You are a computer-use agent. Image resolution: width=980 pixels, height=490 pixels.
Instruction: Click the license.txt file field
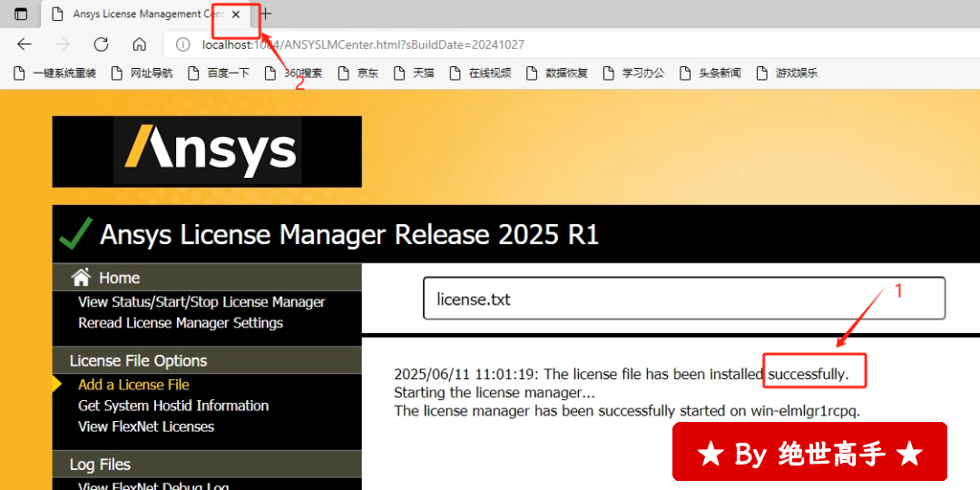pos(683,299)
